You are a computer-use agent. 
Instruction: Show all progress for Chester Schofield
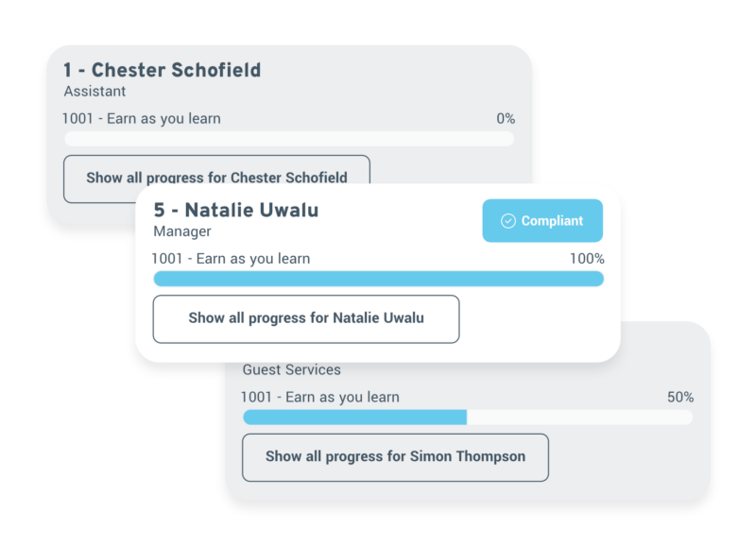click(217, 178)
